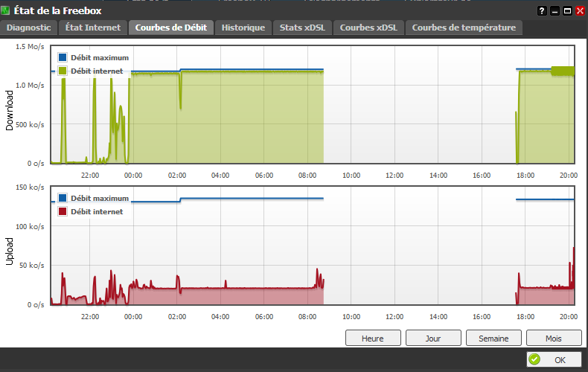Click the blue Débit maximum swatch in Download legend

tap(63, 57)
